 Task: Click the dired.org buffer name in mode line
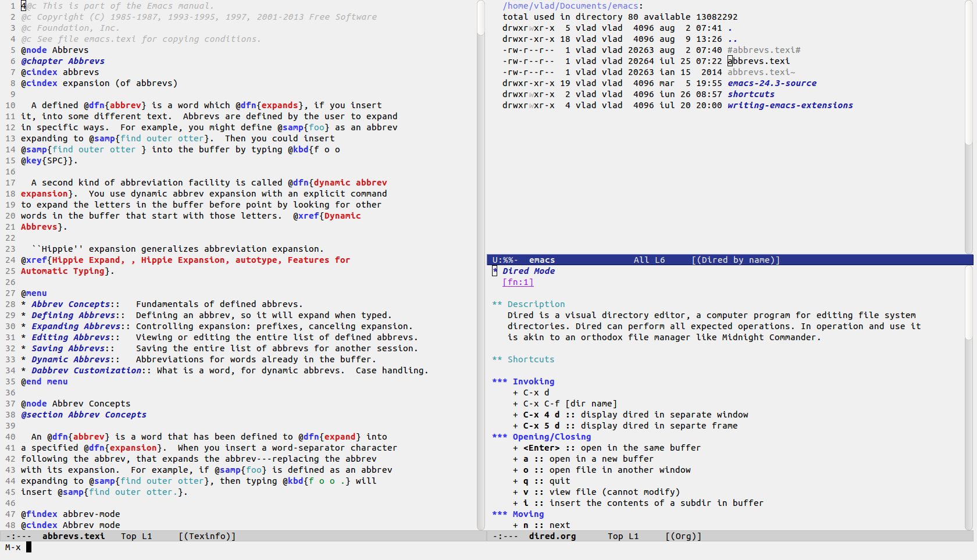(552, 536)
